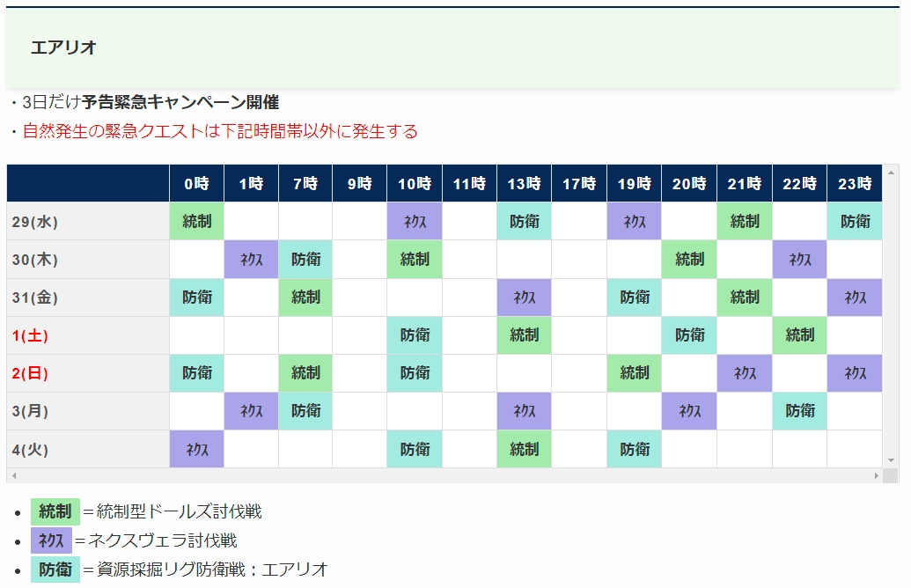Click the 11時 column header
911x588 pixels.
click(x=469, y=184)
